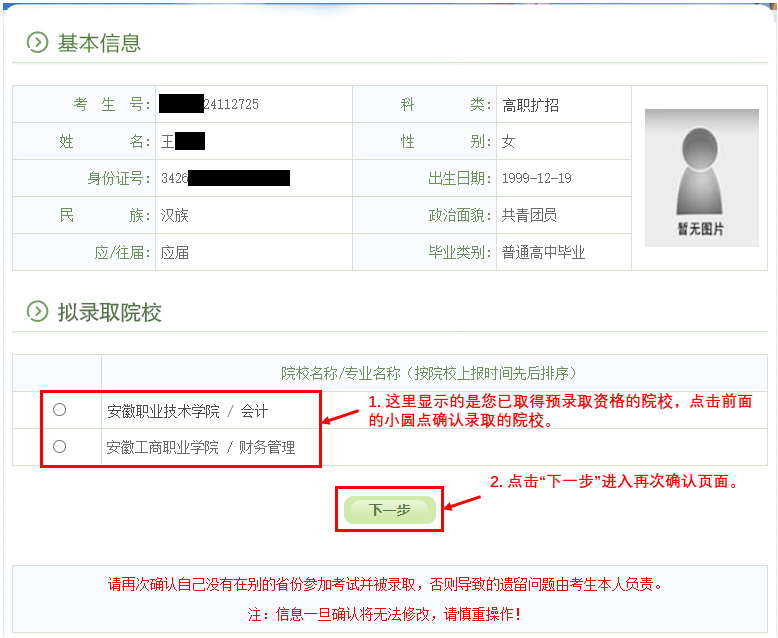Click the 拟录取院校 section heading

109,313
